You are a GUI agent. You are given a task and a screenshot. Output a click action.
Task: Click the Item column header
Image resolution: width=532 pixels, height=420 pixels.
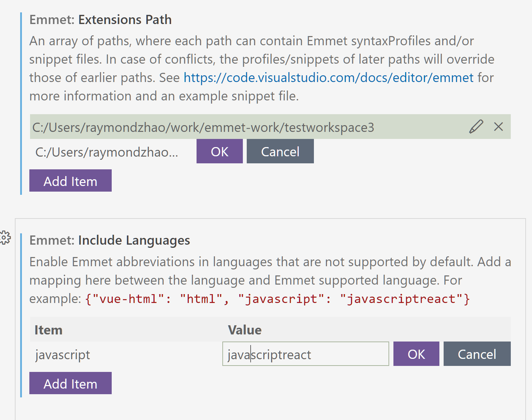48,330
